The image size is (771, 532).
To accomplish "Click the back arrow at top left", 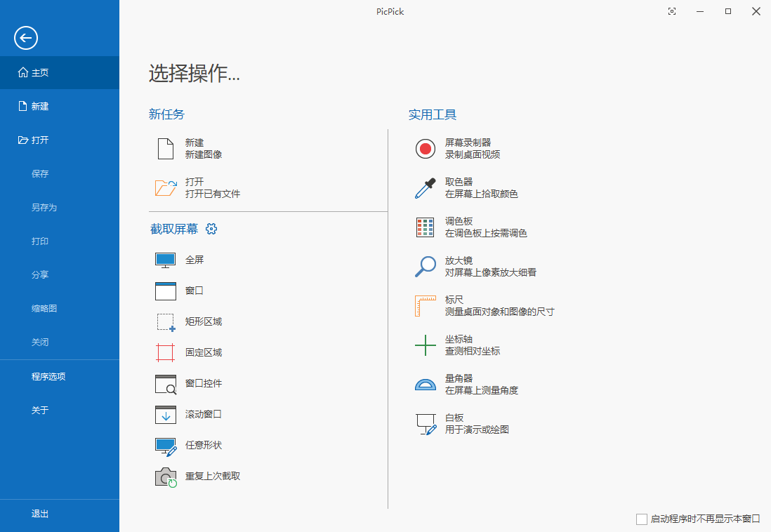I will (25, 38).
